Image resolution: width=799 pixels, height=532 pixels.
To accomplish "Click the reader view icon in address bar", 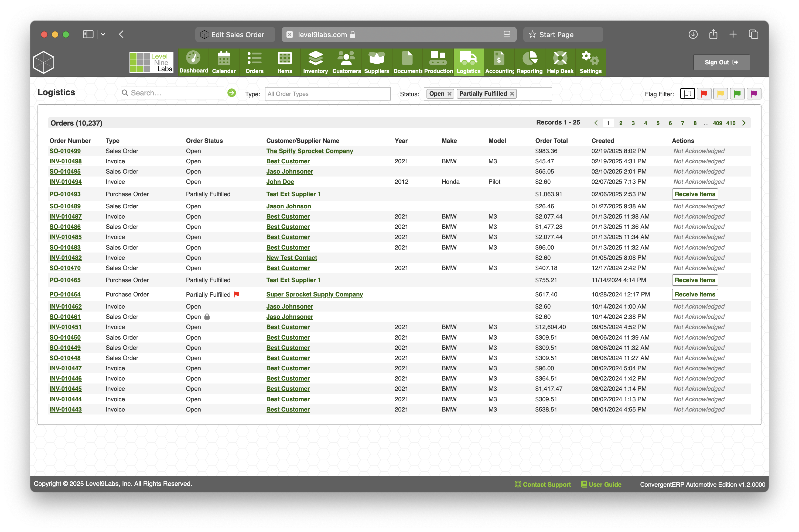I will pyautogui.click(x=507, y=34).
